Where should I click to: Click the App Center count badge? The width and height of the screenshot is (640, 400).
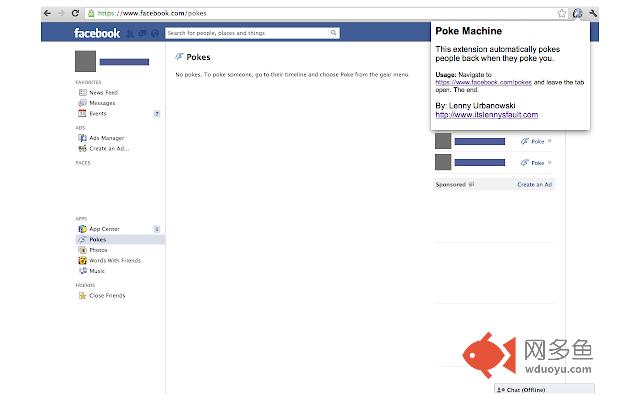pyautogui.click(x=157, y=229)
